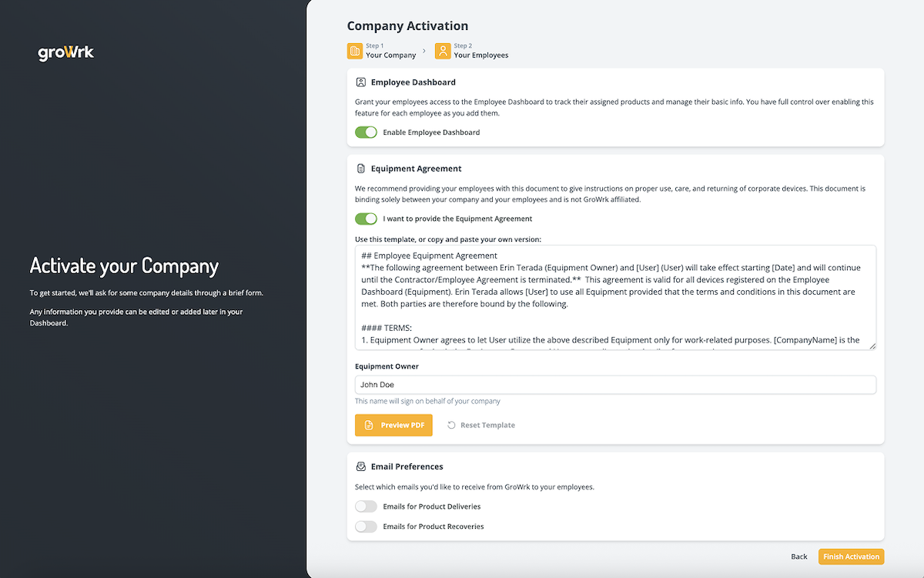Click the Equipment Owner name field

click(614, 384)
